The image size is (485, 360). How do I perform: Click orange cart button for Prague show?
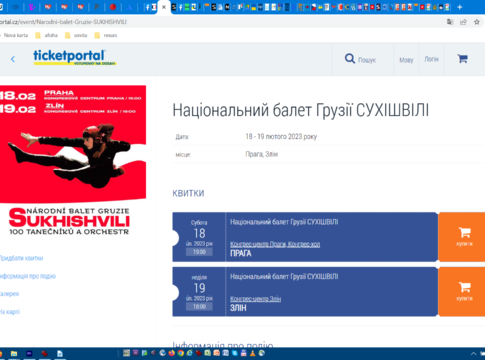coord(462,237)
